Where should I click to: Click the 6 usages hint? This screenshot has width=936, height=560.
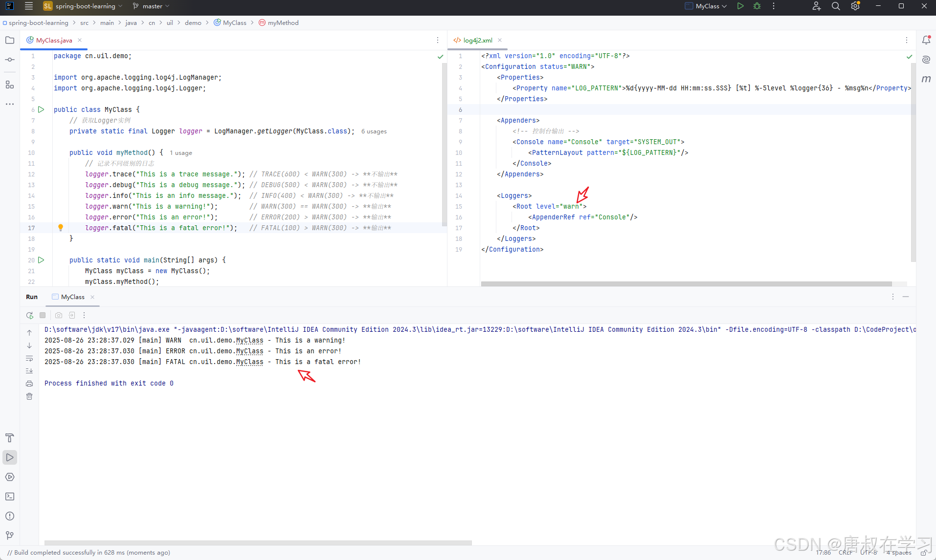(374, 131)
